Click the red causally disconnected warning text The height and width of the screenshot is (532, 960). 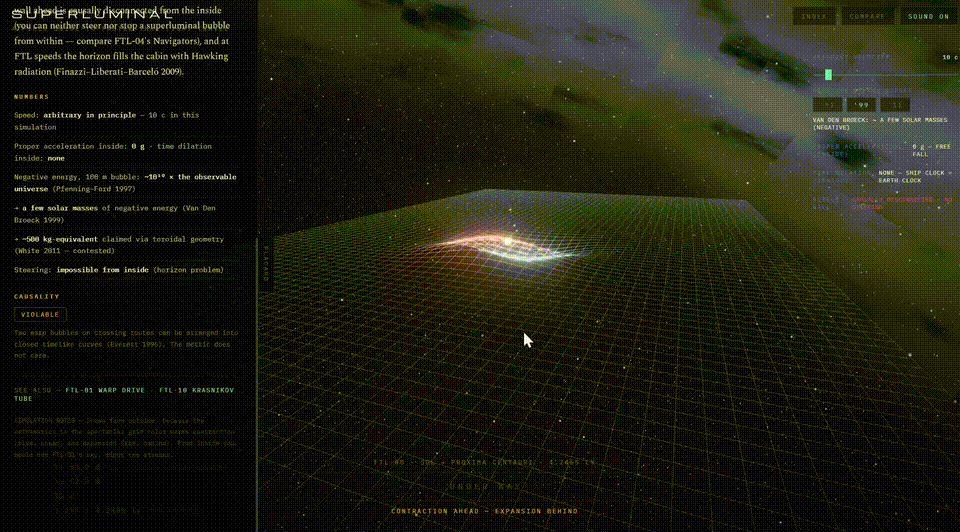tap(902, 203)
